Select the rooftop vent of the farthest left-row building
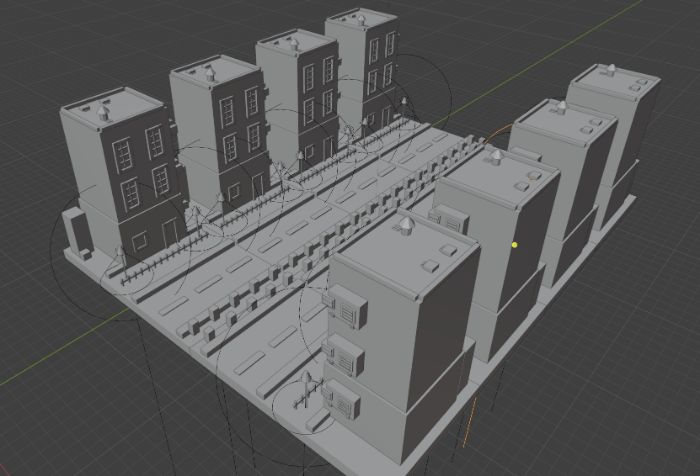700x476 pixels. pos(361,20)
